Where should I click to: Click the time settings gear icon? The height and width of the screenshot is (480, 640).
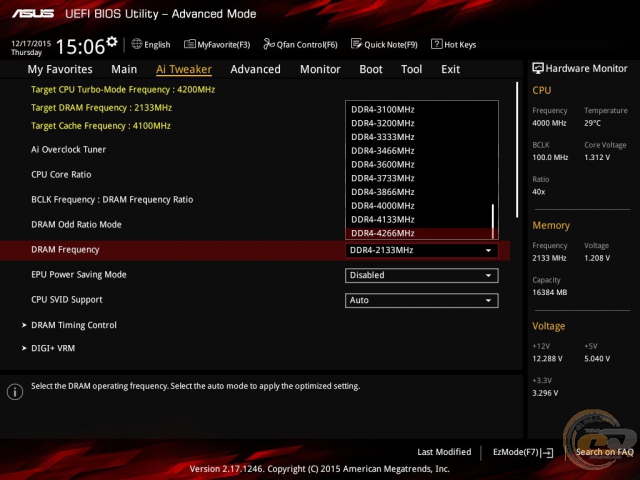tap(112, 41)
